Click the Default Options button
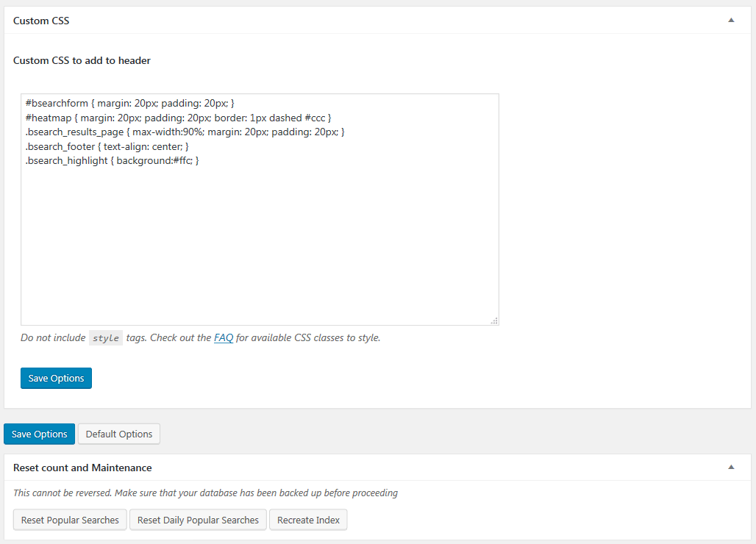The height and width of the screenshot is (544, 756). point(119,434)
